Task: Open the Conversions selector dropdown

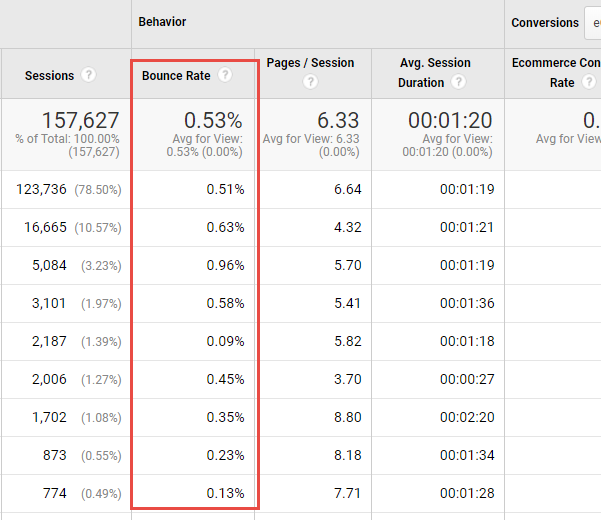Action: point(593,23)
